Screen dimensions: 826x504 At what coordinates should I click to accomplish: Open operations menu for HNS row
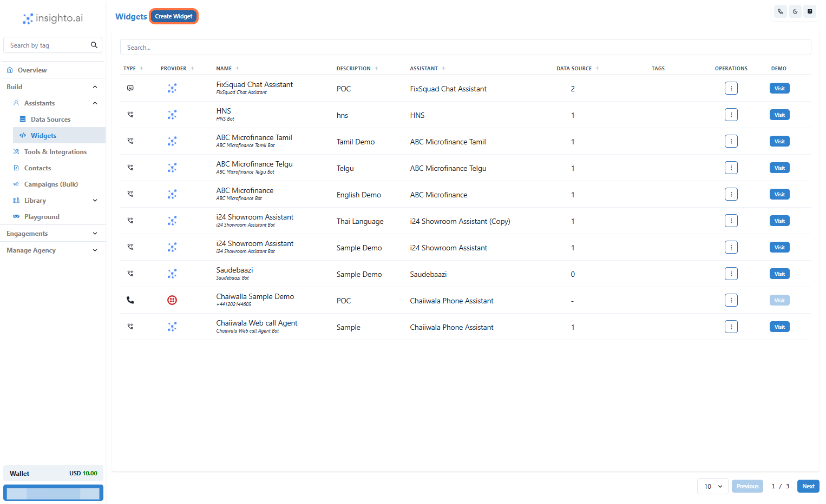tap(731, 115)
